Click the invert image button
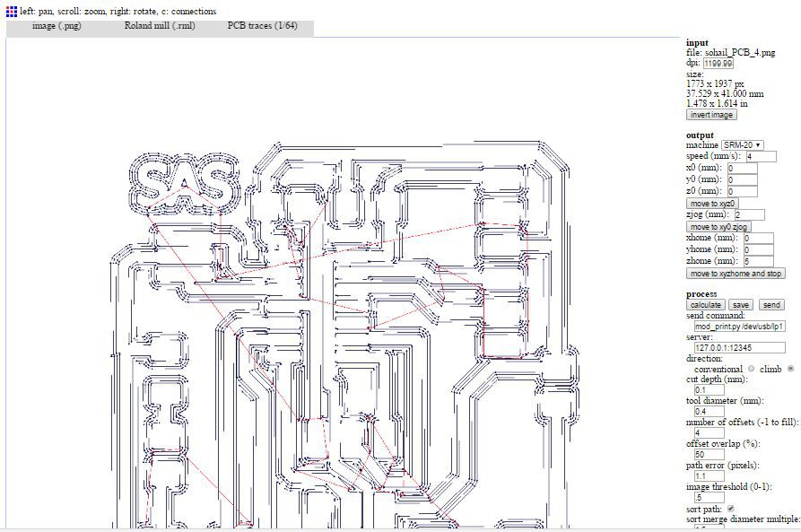This screenshot has width=801, height=532. click(x=711, y=115)
